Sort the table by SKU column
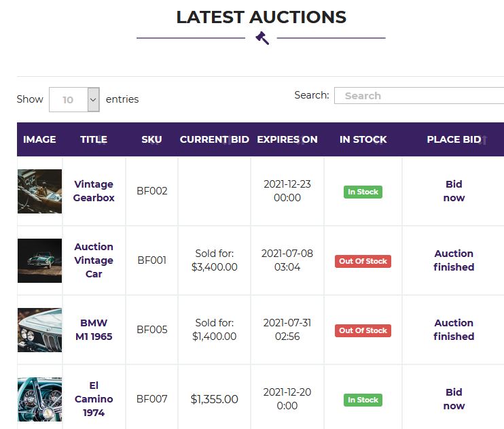Screen dimensions: 504x429 (151, 139)
